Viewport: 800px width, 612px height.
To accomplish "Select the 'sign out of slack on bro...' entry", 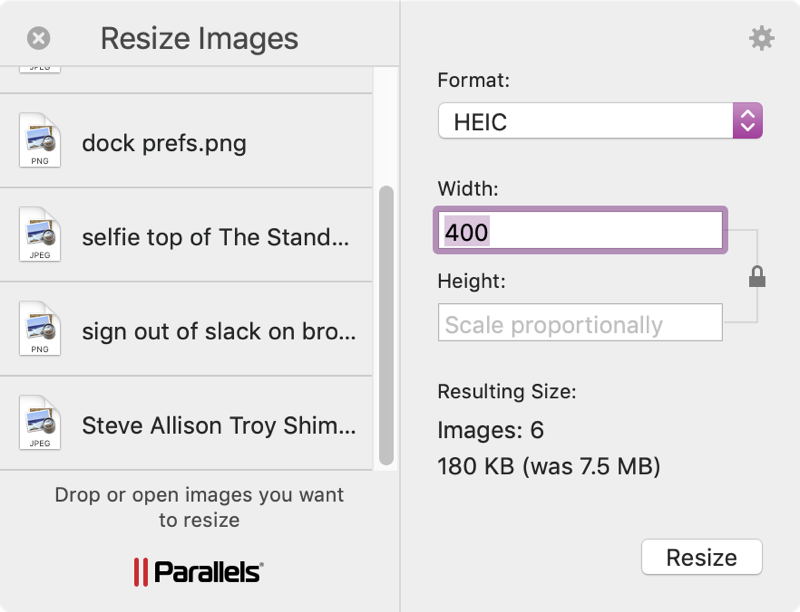I will [218, 331].
